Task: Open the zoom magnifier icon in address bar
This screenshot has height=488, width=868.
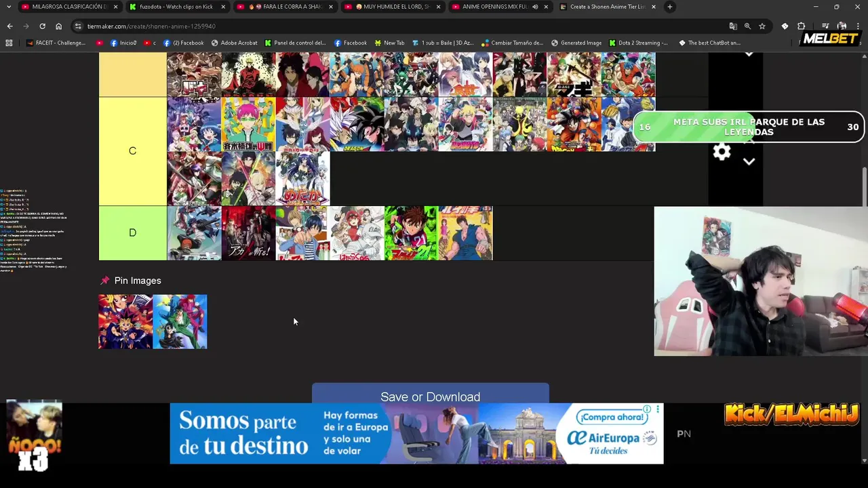Action: [747, 26]
